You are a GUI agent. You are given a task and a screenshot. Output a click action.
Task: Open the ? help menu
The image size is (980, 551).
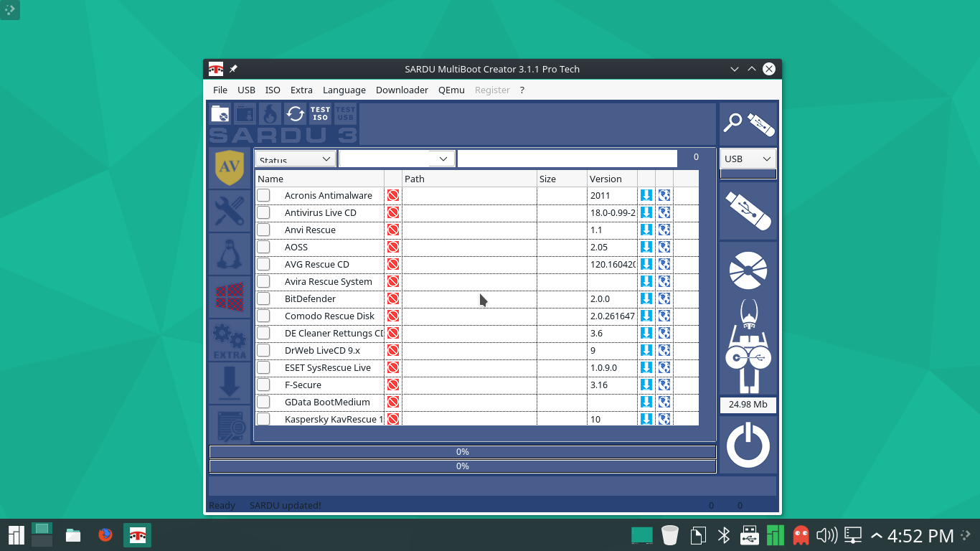pos(522,90)
